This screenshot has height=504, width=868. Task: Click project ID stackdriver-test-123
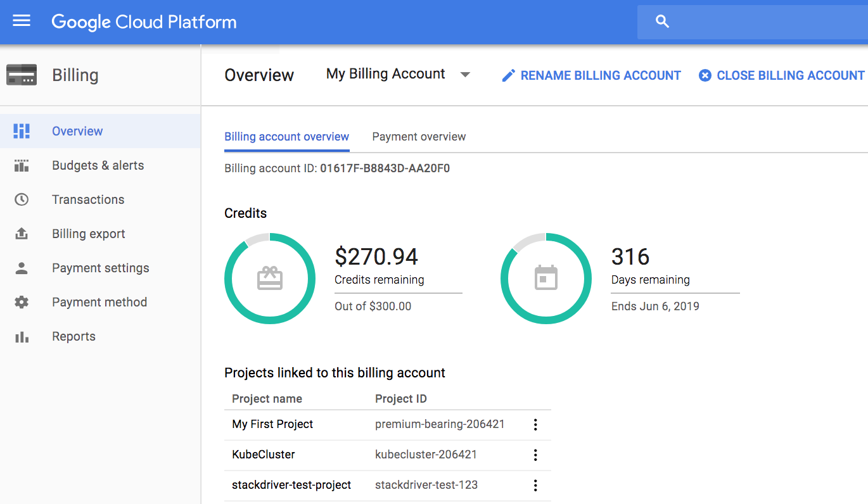coord(426,485)
